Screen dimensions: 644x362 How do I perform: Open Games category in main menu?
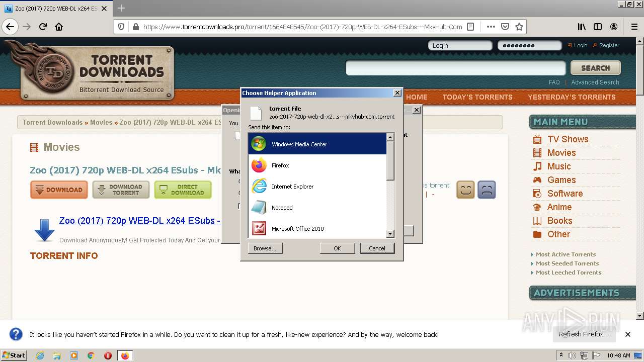point(561,180)
